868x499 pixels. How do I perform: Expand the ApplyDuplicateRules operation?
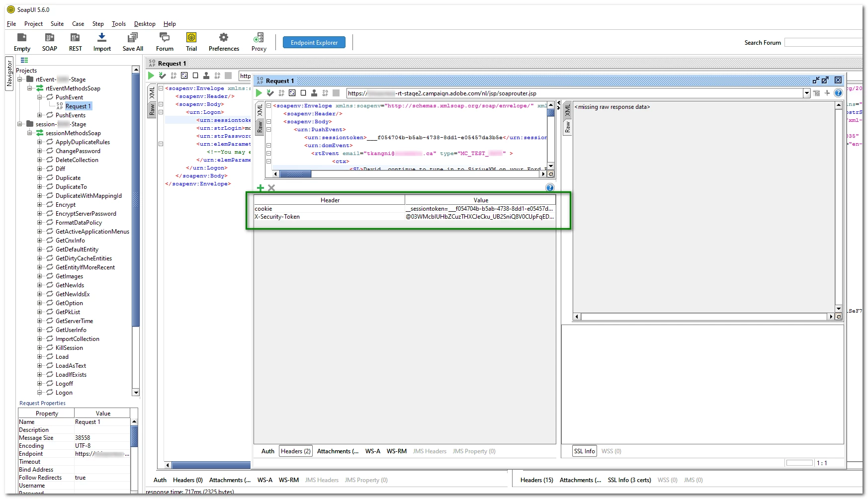click(x=40, y=142)
